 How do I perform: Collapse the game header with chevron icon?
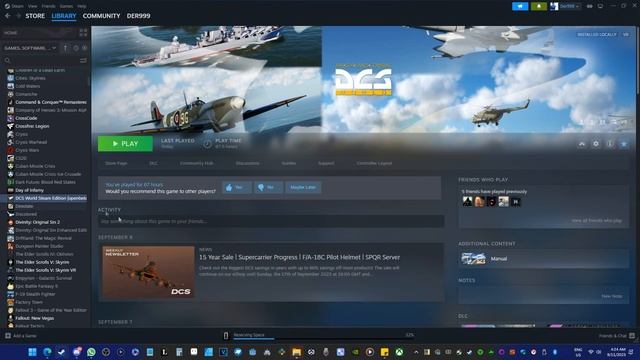[582, 144]
